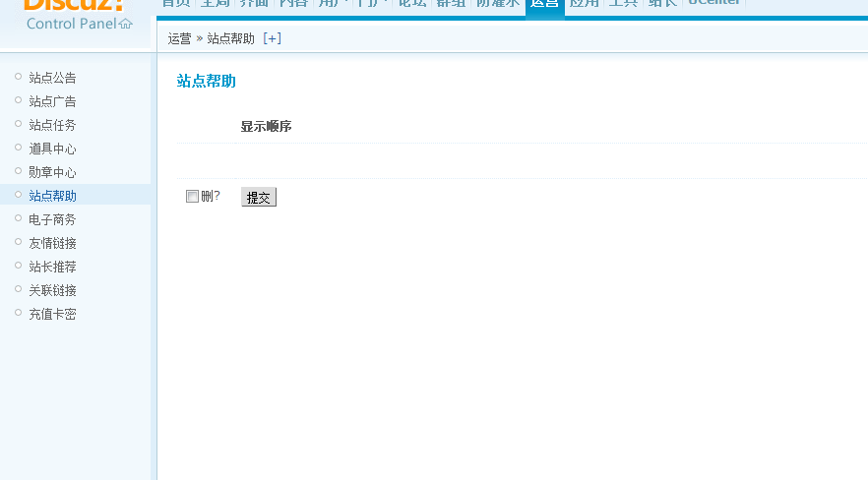Switch to the 防灌水 top navigation tab
The image size is (868, 480).
[x=497, y=4]
